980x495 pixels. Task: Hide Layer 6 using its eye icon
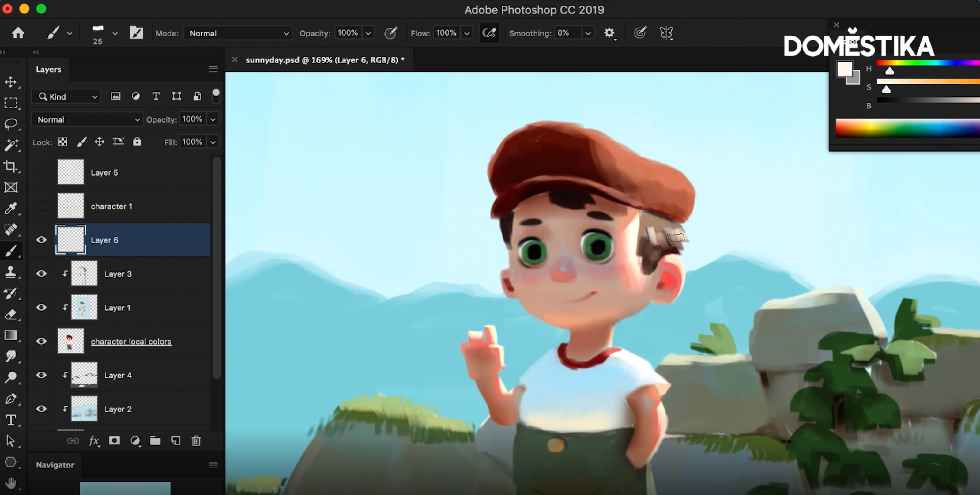click(x=41, y=240)
